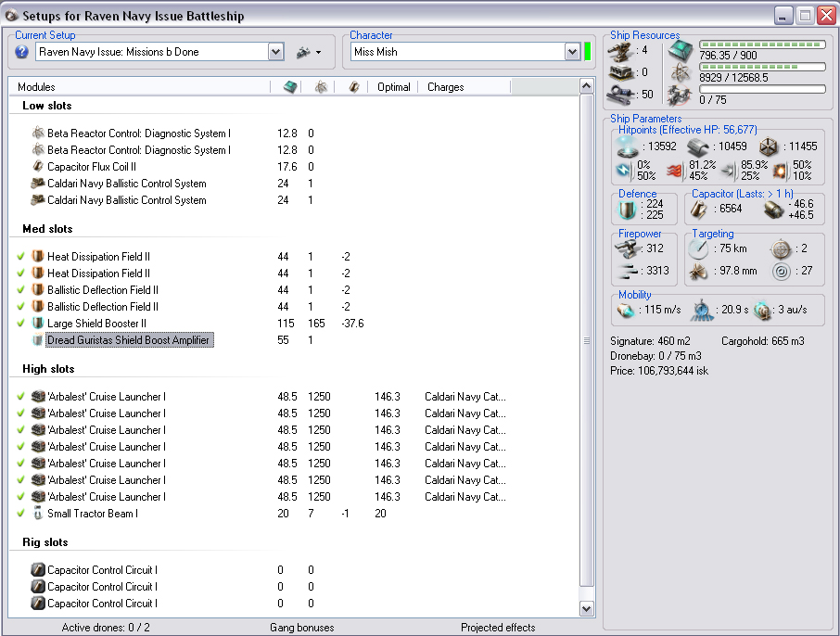Toggle active state of first Ballistic Deflection Field II
840x636 pixels.
(20, 290)
